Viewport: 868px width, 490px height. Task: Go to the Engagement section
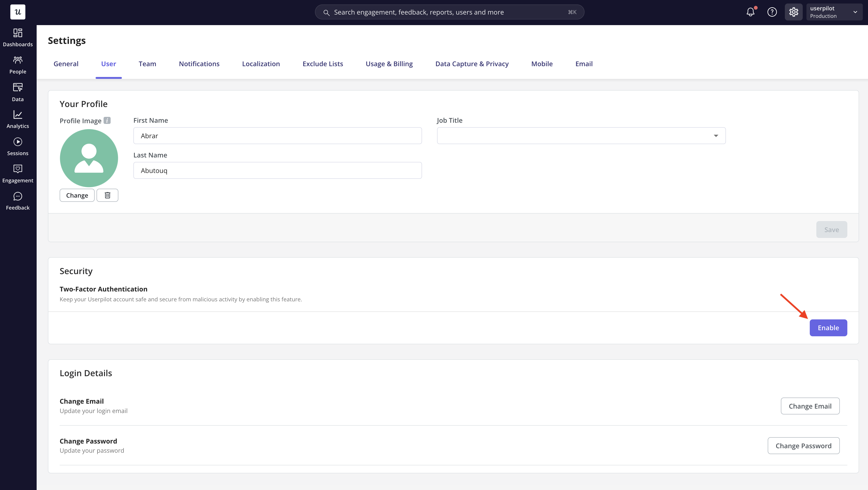(x=18, y=174)
